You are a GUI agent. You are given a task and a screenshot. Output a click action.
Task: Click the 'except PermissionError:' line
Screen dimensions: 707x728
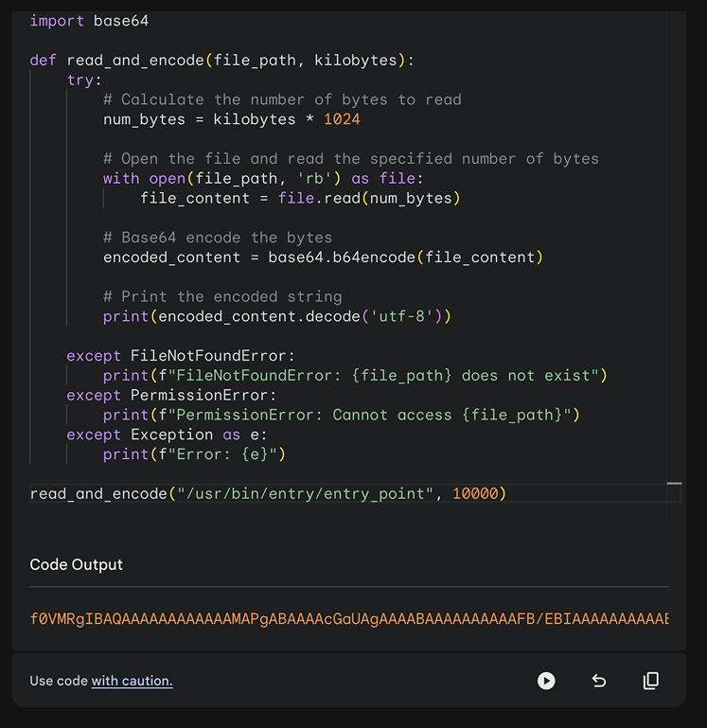point(171,396)
